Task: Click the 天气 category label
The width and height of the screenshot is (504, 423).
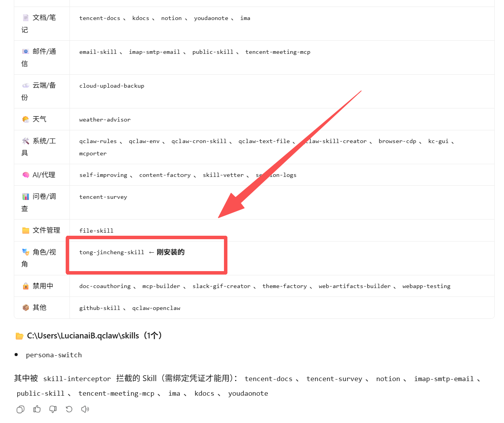Action: [x=40, y=119]
